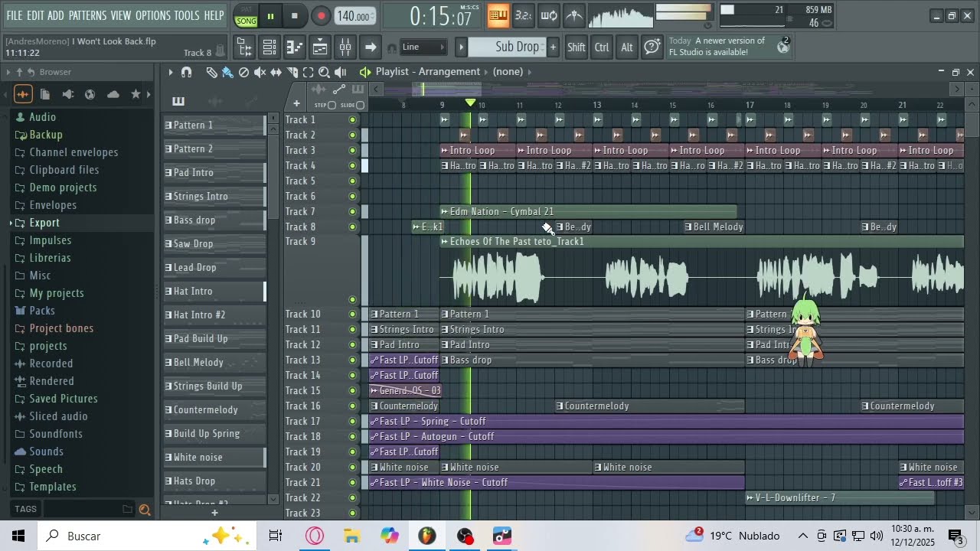Toggle loop recording icon
980x551 pixels.
coord(548,15)
